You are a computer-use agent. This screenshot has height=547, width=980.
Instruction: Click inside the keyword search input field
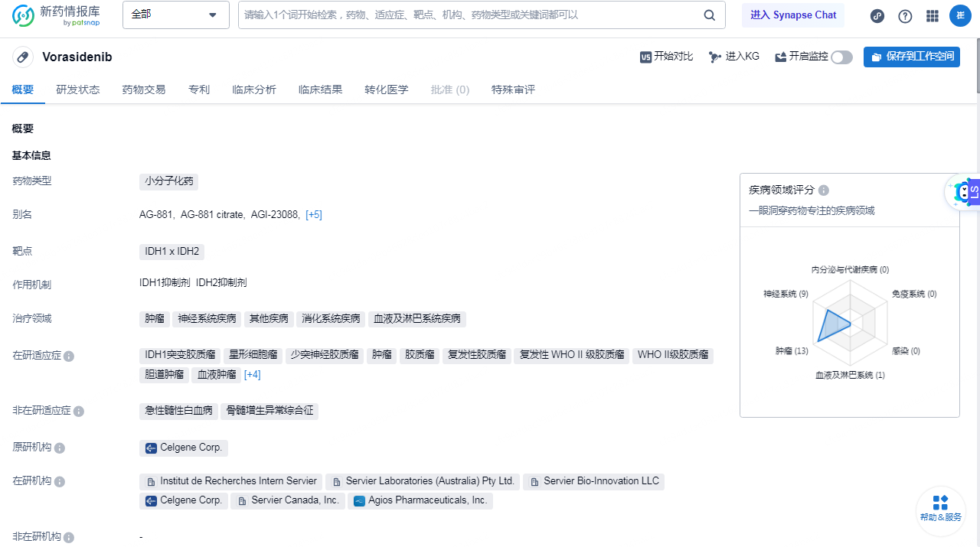click(459, 15)
